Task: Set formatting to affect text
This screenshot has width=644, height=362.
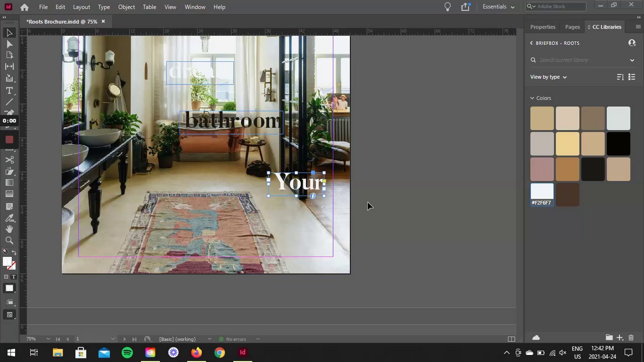Action: coord(13,277)
